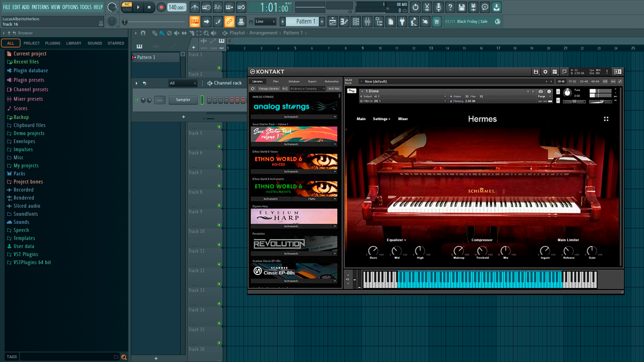Image resolution: width=644 pixels, height=362 pixels.
Task: Open the help question mark icon
Action: click(450, 7)
